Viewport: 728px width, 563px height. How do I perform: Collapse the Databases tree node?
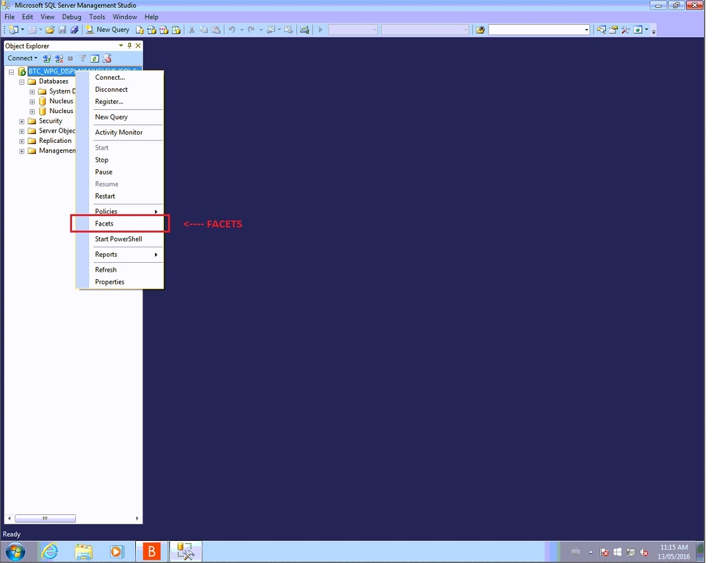tap(21, 82)
